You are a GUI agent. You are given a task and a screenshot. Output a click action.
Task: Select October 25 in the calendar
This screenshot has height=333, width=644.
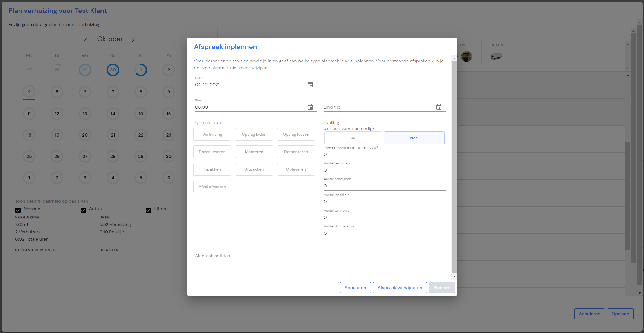tap(29, 156)
